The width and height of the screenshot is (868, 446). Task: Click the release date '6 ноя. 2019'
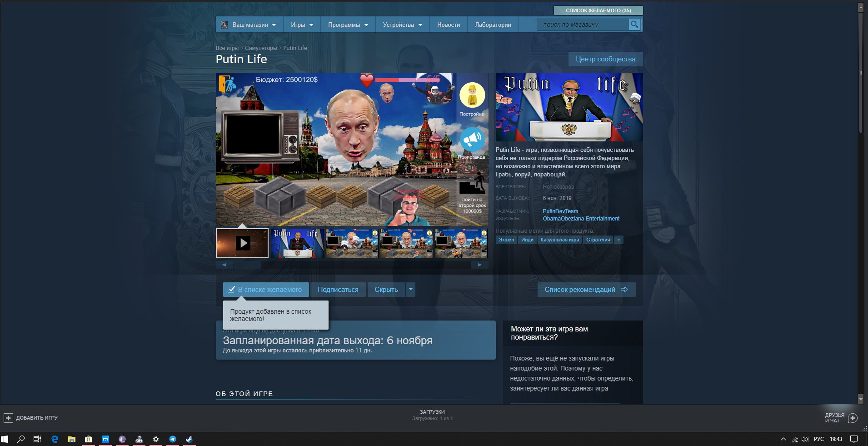coord(557,198)
